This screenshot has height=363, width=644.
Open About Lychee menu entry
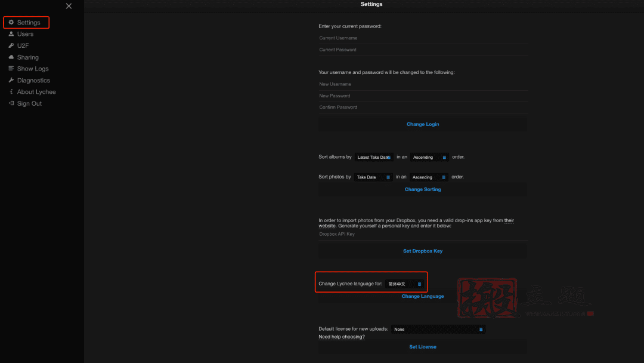click(36, 92)
